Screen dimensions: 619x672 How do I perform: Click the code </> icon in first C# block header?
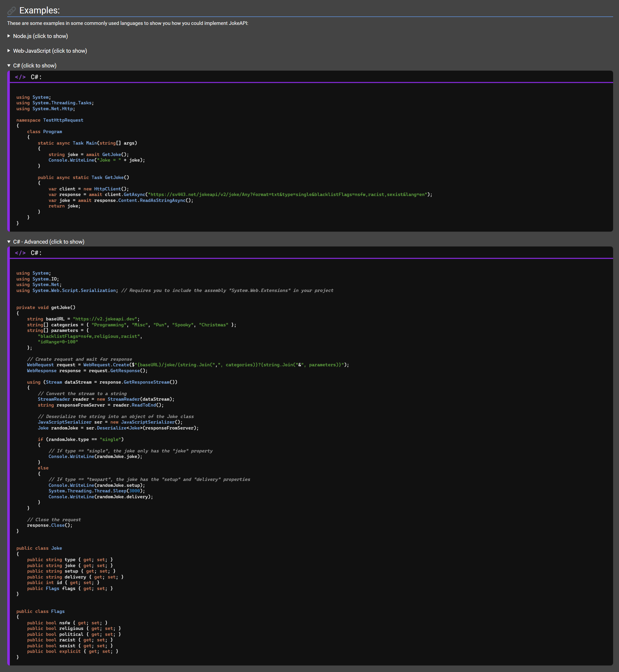[21, 77]
